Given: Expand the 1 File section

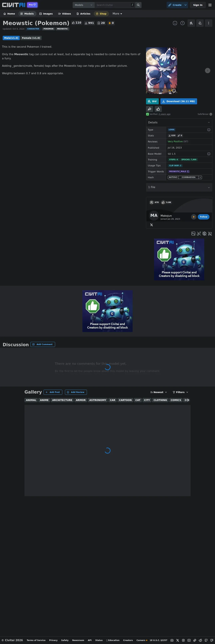Looking at the screenshot, I should [179, 187].
